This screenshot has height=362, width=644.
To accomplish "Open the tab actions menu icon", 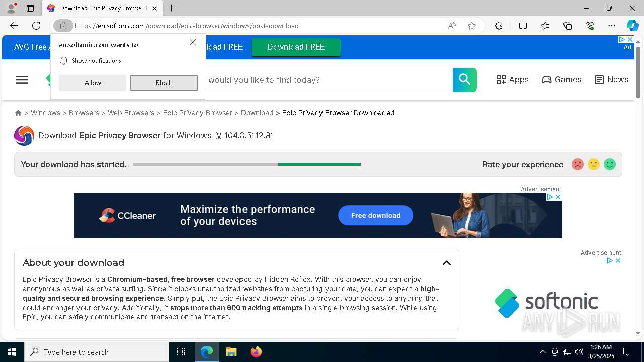I will tap(30, 8).
